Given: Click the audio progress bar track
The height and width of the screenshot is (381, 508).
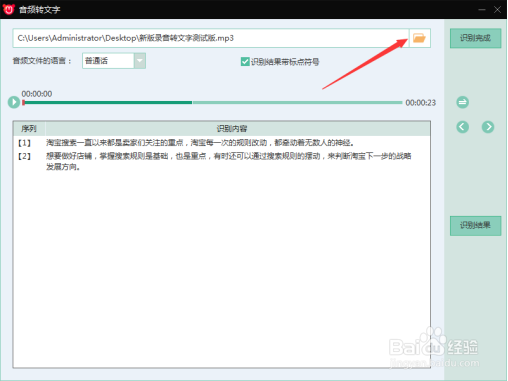Looking at the screenshot, I should (x=213, y=103).
